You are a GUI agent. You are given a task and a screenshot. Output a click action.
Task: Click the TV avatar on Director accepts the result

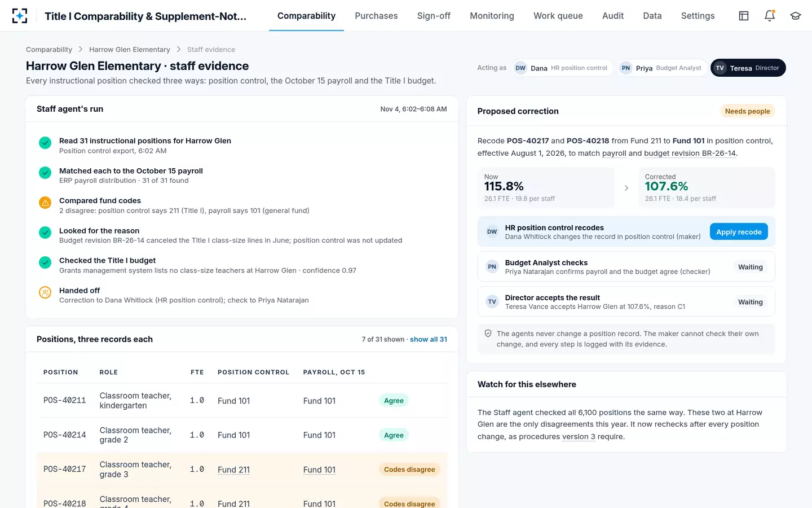point(492,301)
